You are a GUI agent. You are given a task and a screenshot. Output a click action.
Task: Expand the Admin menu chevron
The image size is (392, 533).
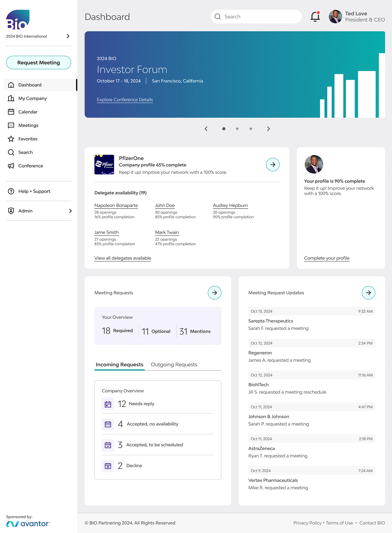70,211
